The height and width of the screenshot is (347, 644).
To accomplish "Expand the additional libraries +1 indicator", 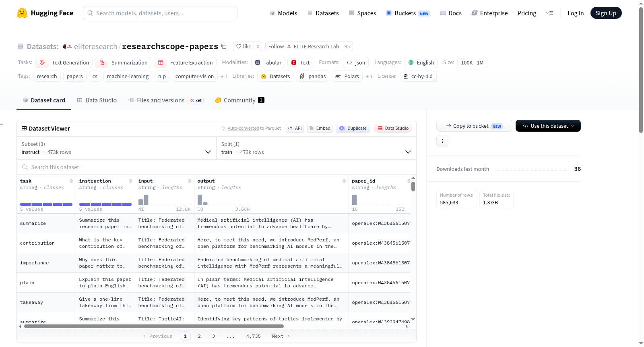I will point(369,76).
